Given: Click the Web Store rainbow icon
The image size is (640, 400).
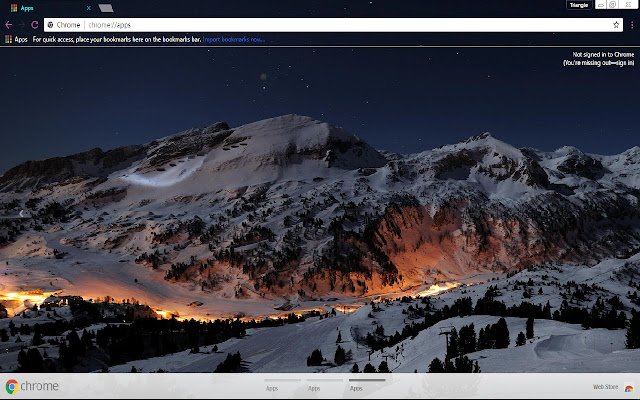Looking at the screenshot, I should point(629,387).
